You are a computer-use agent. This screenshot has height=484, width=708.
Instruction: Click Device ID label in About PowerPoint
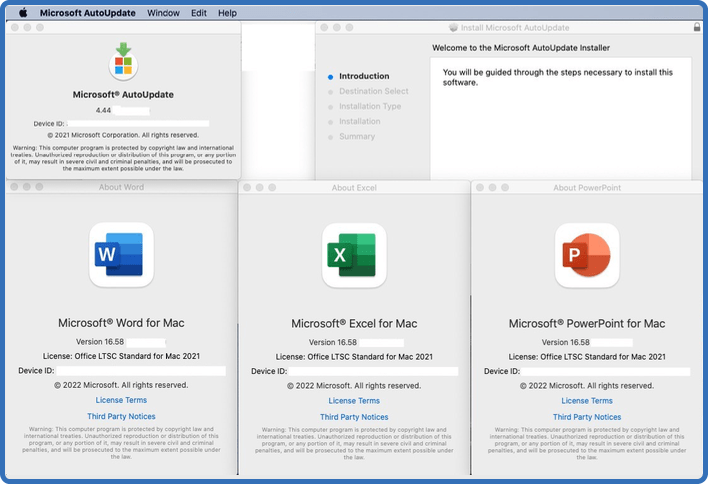[502, 371]
